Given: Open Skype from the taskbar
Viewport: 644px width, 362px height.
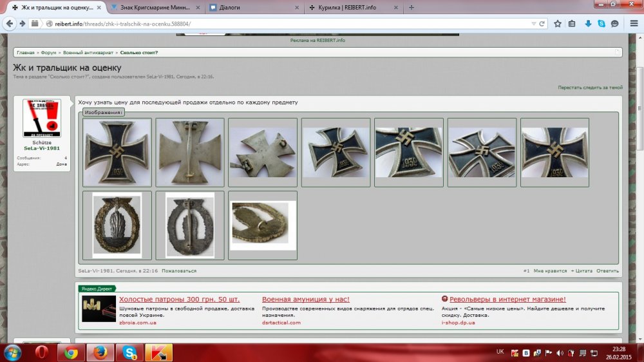Looking at the screenshot, I should pyautogui.click(x=129, y=352).
